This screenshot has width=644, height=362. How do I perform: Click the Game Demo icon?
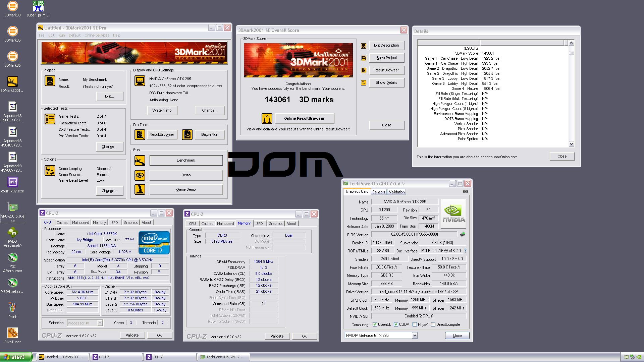pyautogui.click(x=140, y=189)
